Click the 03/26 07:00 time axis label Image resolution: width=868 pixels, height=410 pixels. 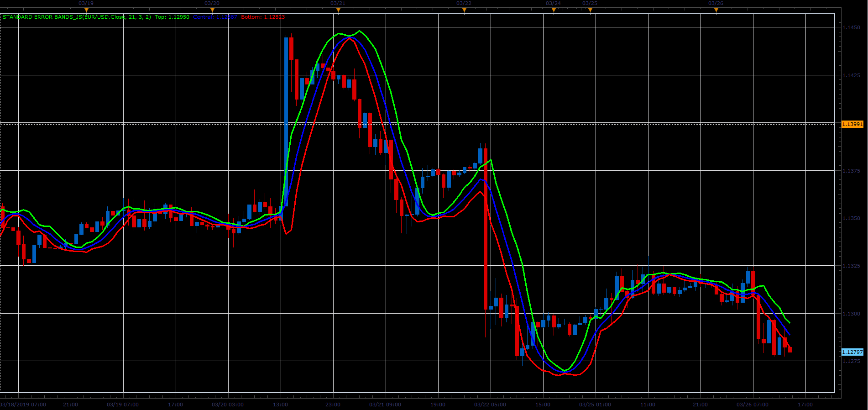pos(753,405)
